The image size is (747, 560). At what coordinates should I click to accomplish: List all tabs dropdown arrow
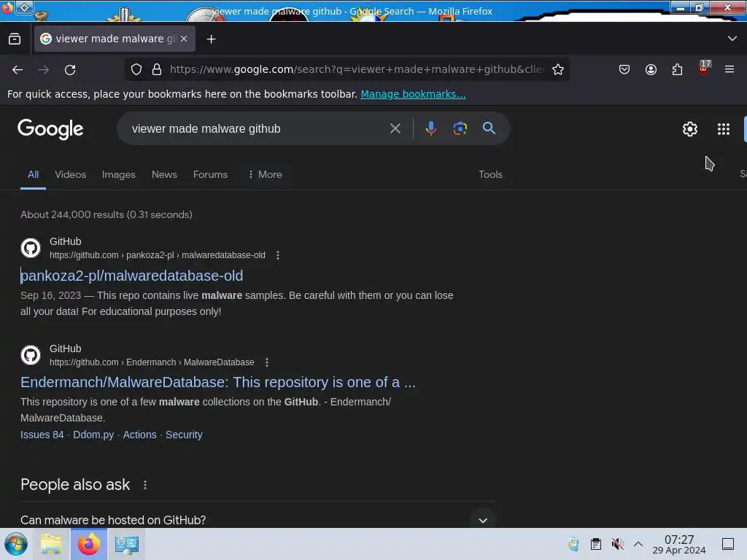coord(732,39)
